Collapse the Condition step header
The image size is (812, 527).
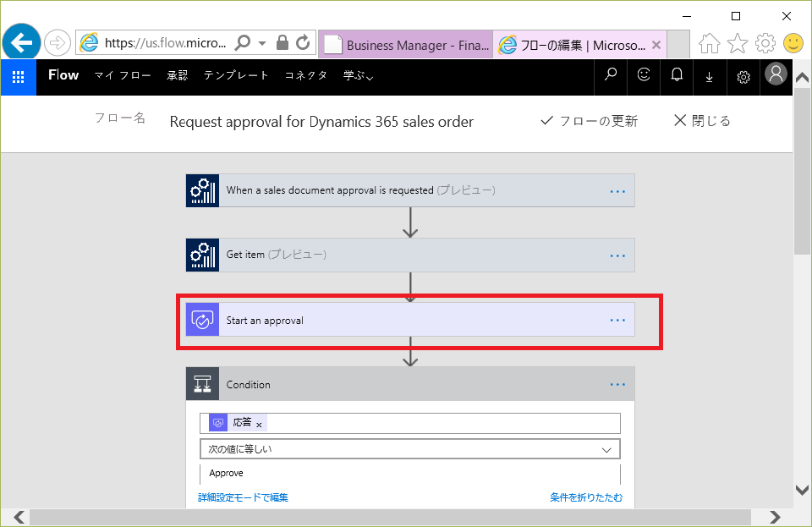[x=410, y=383]
